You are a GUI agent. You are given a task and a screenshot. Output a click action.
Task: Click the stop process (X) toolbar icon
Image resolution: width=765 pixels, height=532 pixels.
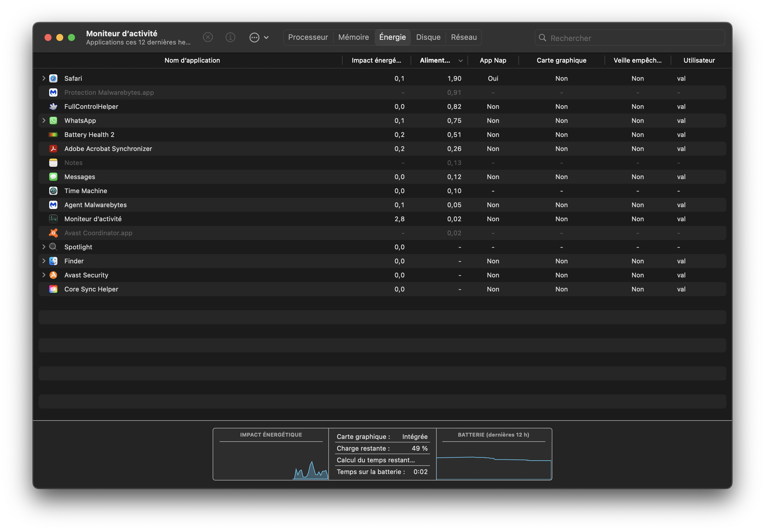point(208,37)
